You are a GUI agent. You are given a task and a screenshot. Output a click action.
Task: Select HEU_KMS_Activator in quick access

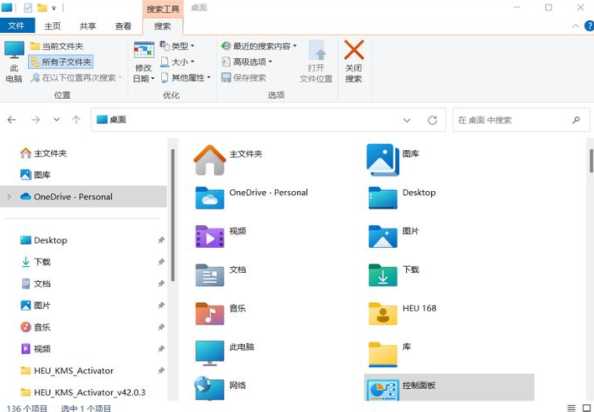73,370
